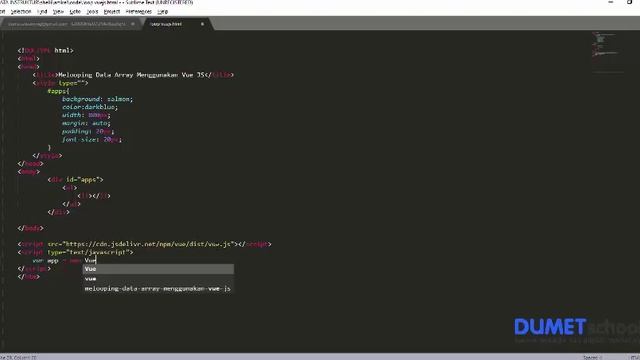Open the Preferences menu
The height and width of the screenshot is (360, 640).
(x=139, y=11)
